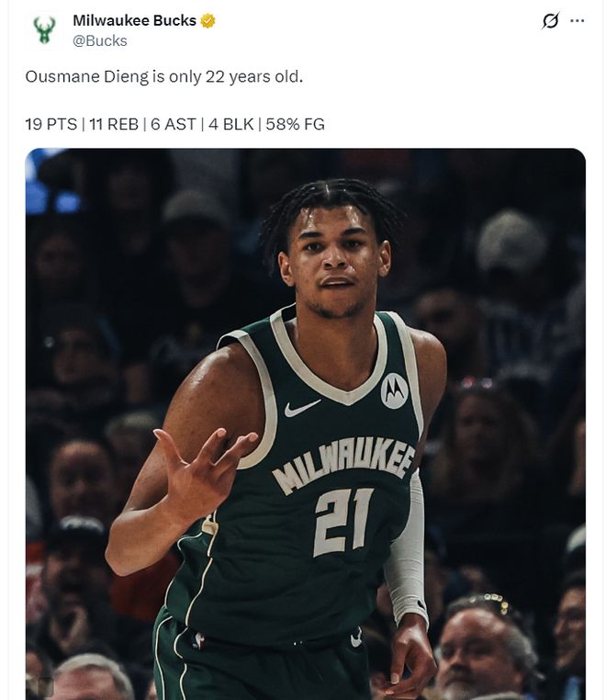The height and width of the screenshot is (700, 606).
Task: Click the jersey number 21
Action: click(x=343, y=521)
